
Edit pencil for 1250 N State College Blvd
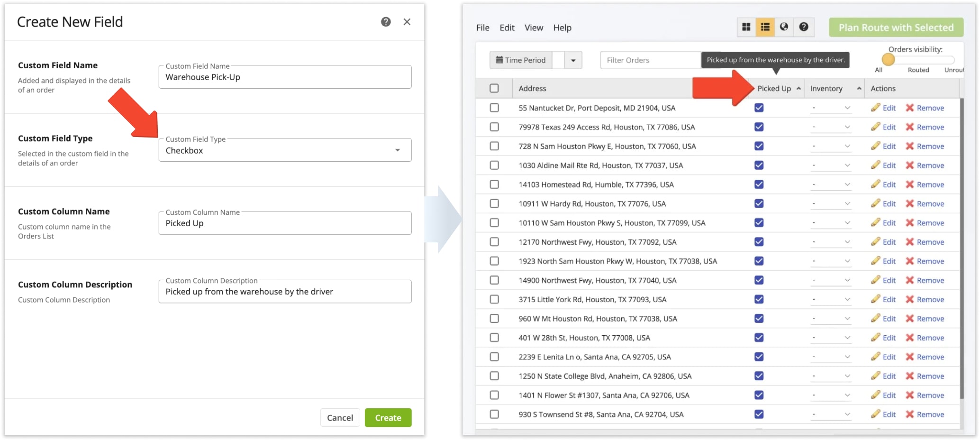pos(875,376)
